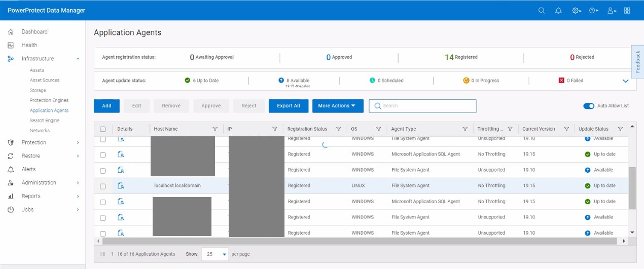The width and height of the screenshot is (644, 269).
Task: Open details icon for localhost.localdomain row
Action: (121, 186)
